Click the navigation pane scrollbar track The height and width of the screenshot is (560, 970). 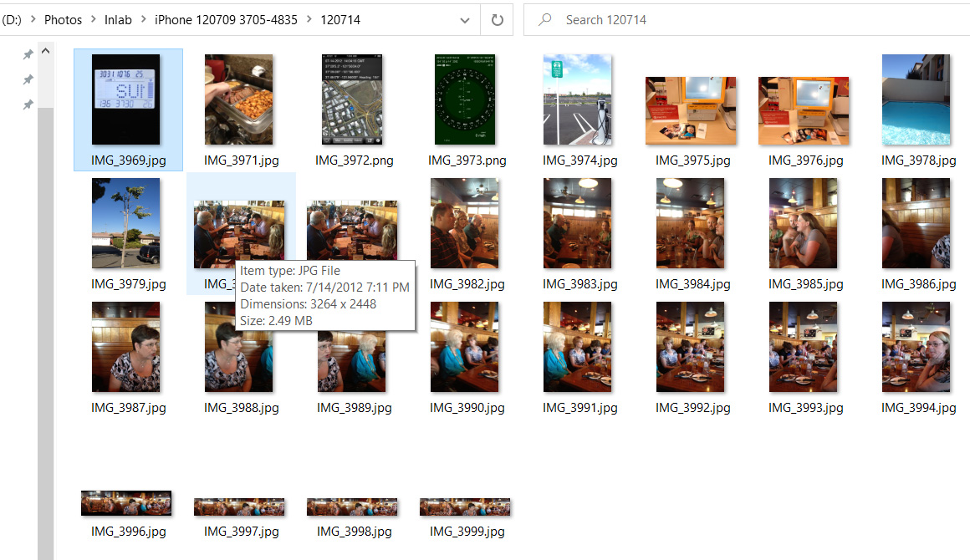(45, 333)
